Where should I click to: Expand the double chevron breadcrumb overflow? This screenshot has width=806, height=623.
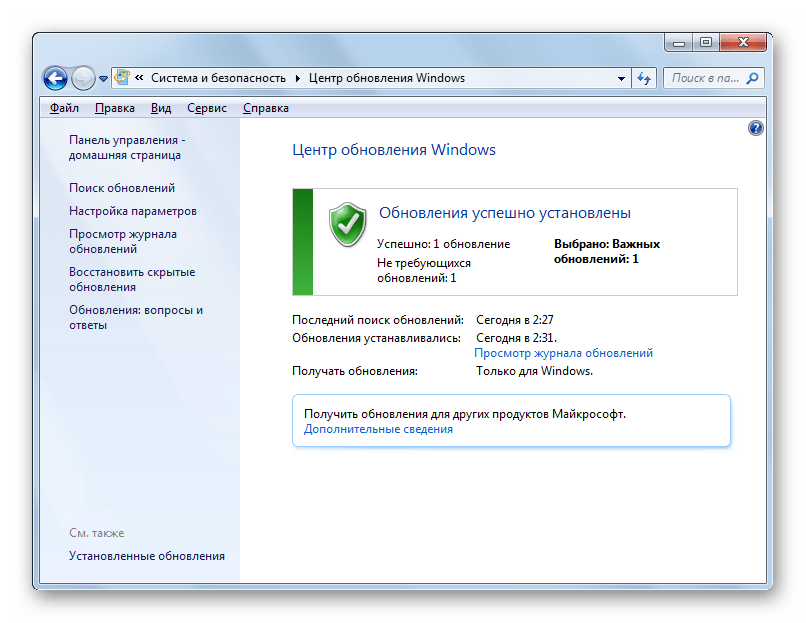[x=139, y=78]
